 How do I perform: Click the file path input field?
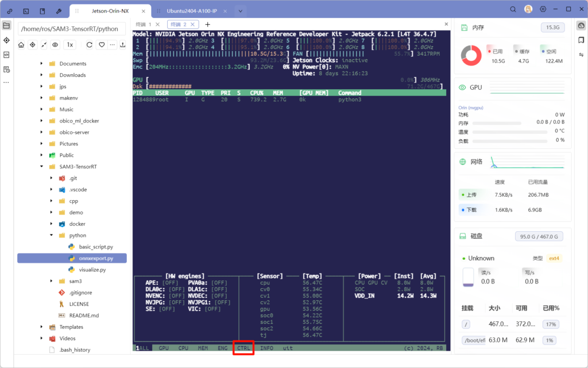pos(71,29)
